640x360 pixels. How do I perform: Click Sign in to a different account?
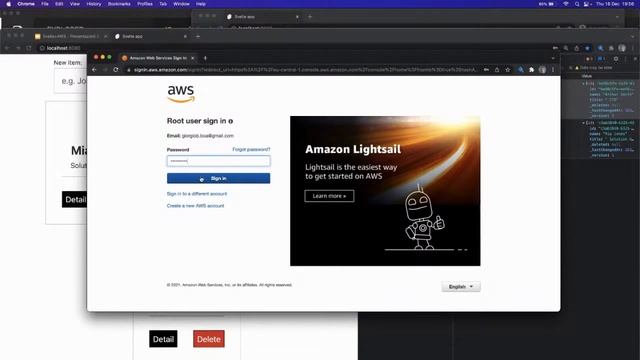coord(197,194)
